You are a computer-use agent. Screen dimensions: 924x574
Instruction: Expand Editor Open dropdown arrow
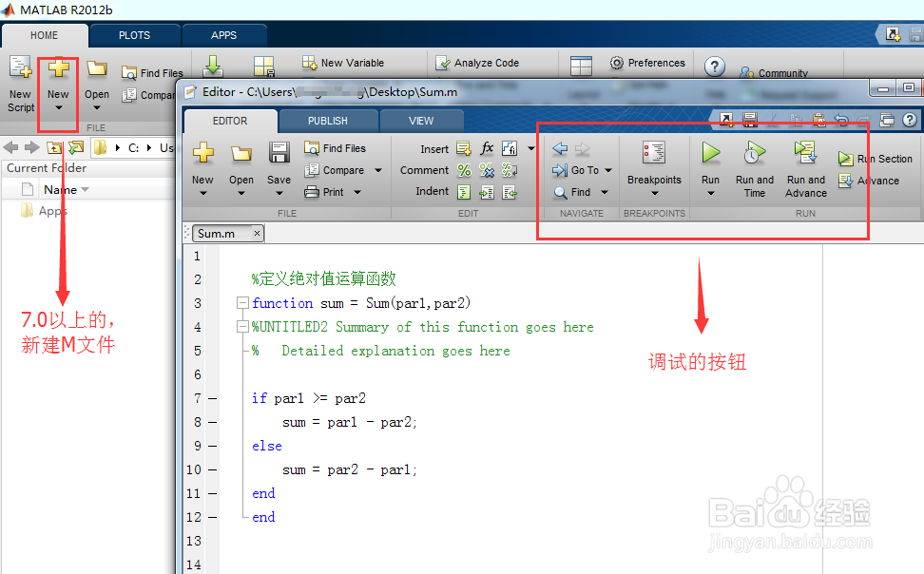tap(241, 193)
